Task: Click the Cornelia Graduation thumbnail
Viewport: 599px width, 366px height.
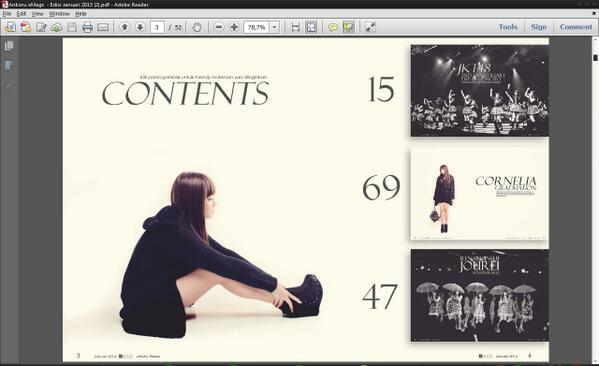Action: [x=479, y=194]
